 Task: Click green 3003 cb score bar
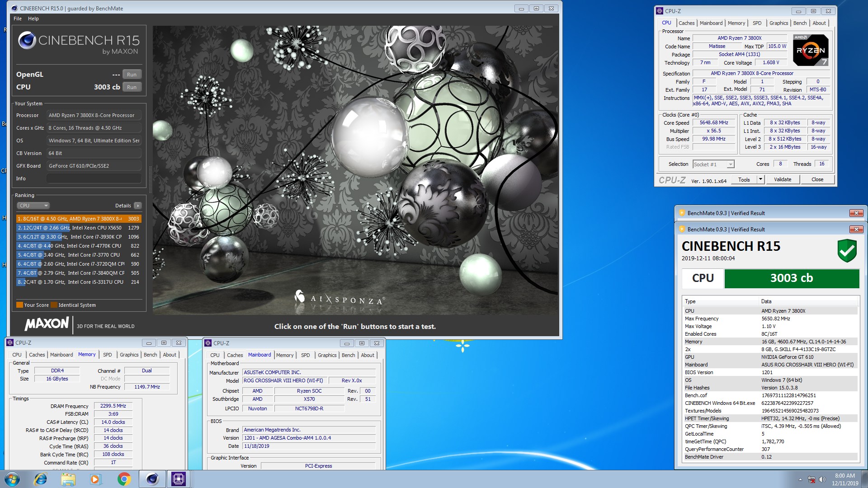coord(792,278)
